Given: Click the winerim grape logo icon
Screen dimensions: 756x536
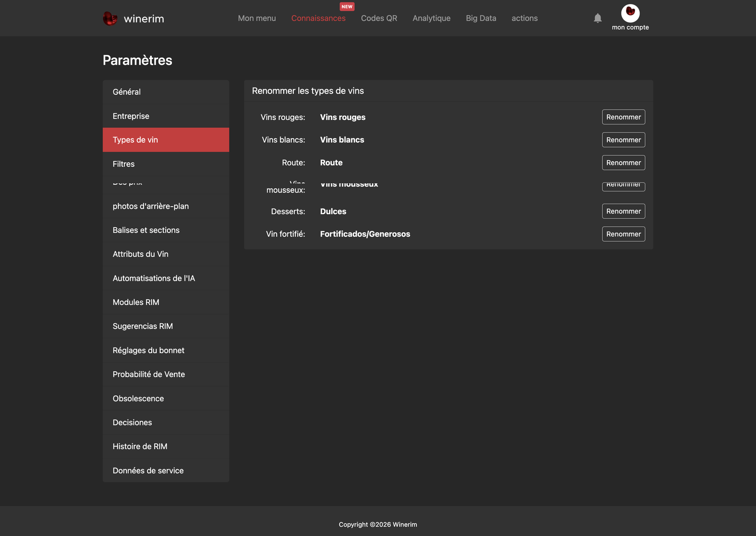Looking at the screenshot, I should (x=110, y=18).
